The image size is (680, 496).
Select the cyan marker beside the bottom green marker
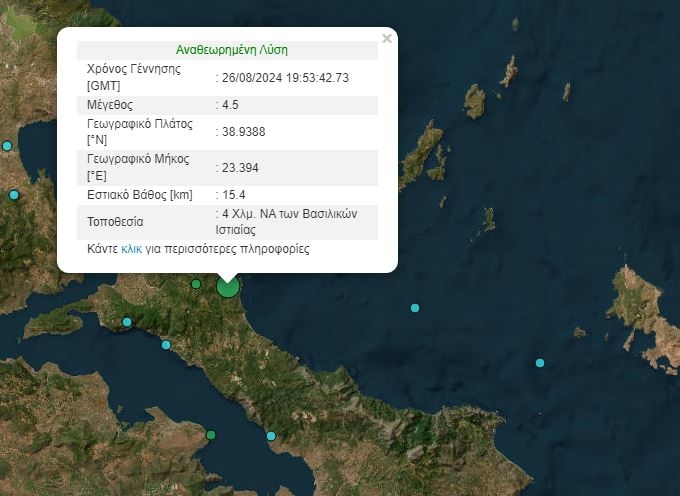pyautogui.click(x=271, y=436)
